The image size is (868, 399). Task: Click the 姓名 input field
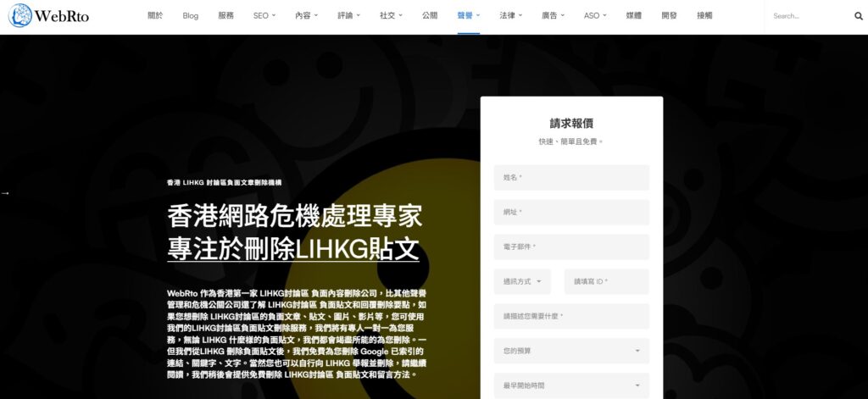571,178
